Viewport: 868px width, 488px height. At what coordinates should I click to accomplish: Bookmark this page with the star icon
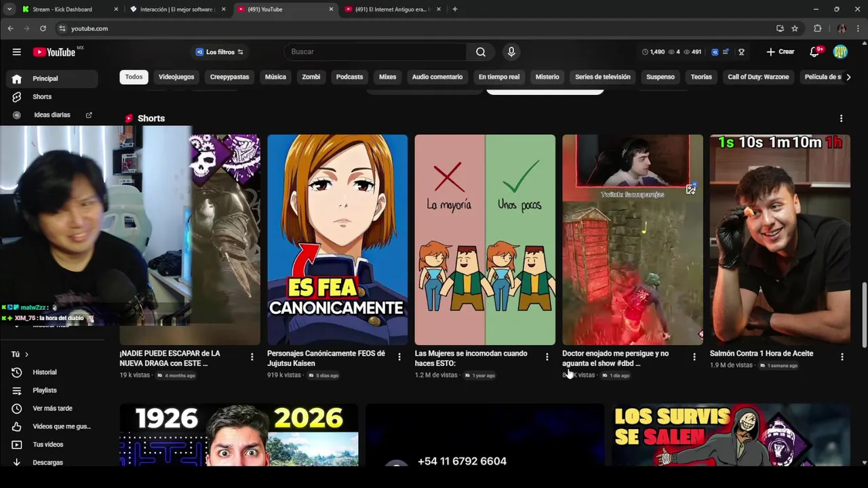click(x=795, y=28)
